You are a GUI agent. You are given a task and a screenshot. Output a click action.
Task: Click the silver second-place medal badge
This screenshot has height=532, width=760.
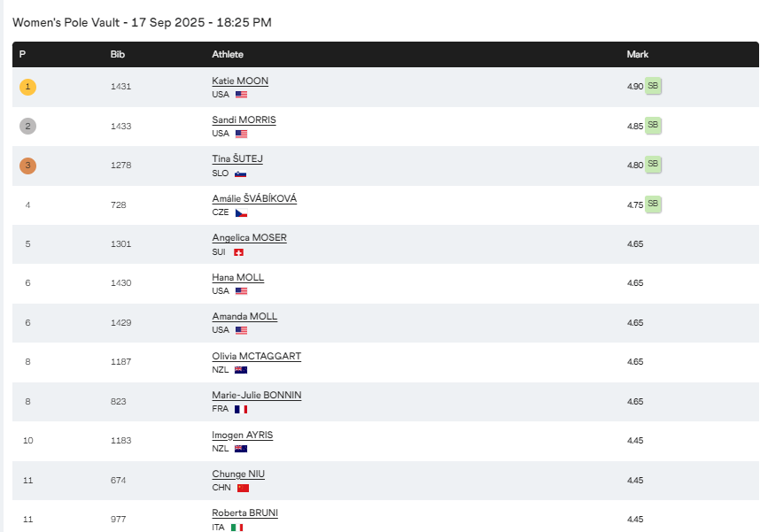point(27,126)
